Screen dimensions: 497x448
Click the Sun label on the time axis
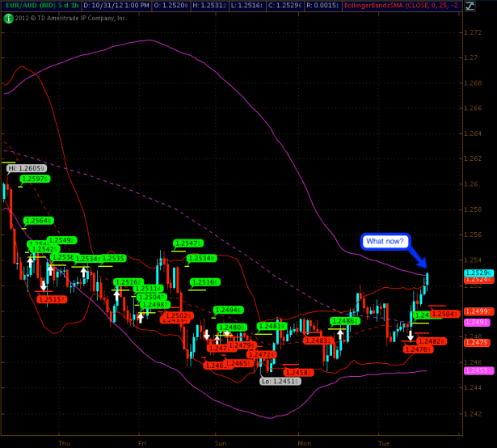221,443
